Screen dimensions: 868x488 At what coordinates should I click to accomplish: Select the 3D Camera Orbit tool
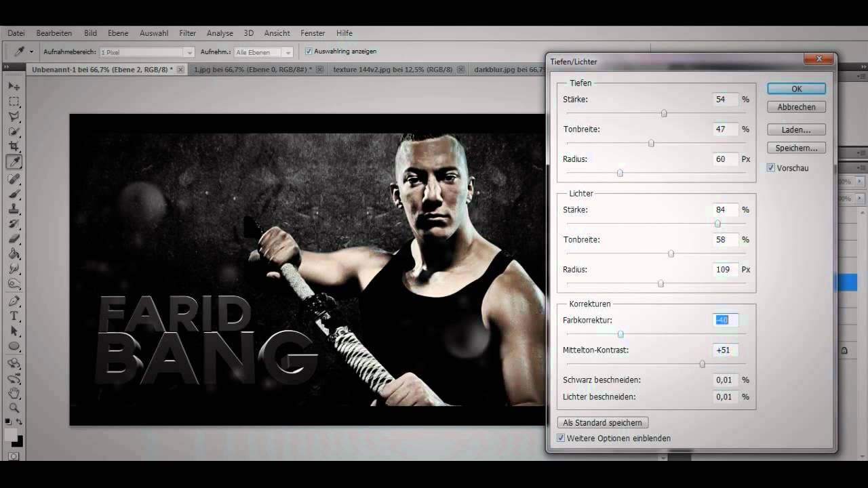(x=14, y=378)
